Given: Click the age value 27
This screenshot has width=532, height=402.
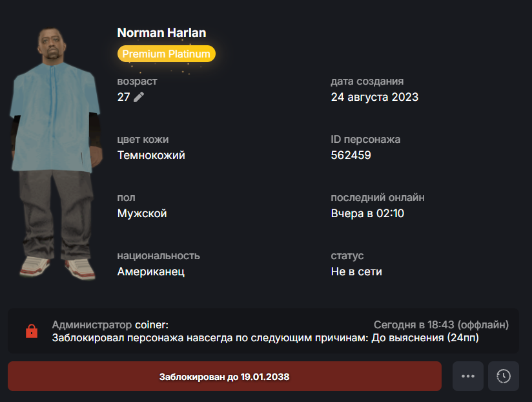Looking at the screenshot, I should [123, 97].
